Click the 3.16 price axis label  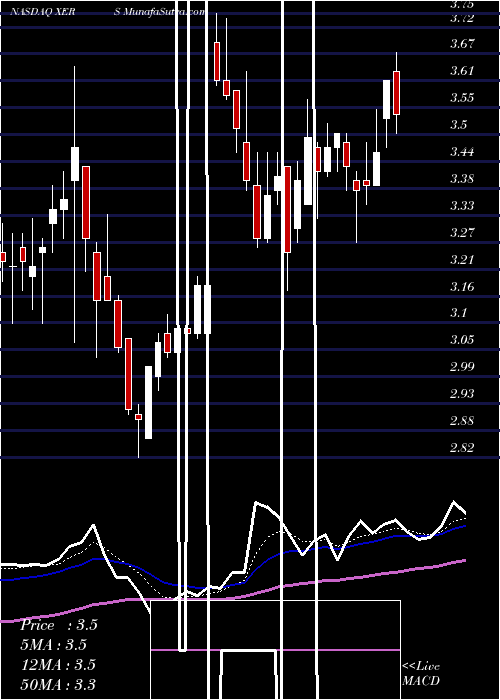pyautogui.click(x=462, y=286)
